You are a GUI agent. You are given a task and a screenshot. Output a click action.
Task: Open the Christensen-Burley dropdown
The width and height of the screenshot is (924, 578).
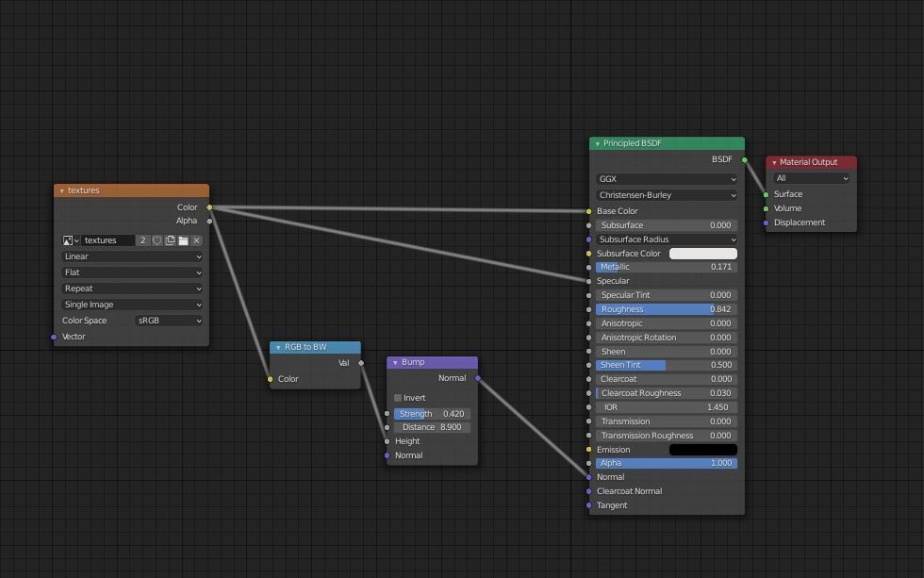[667, 195]
